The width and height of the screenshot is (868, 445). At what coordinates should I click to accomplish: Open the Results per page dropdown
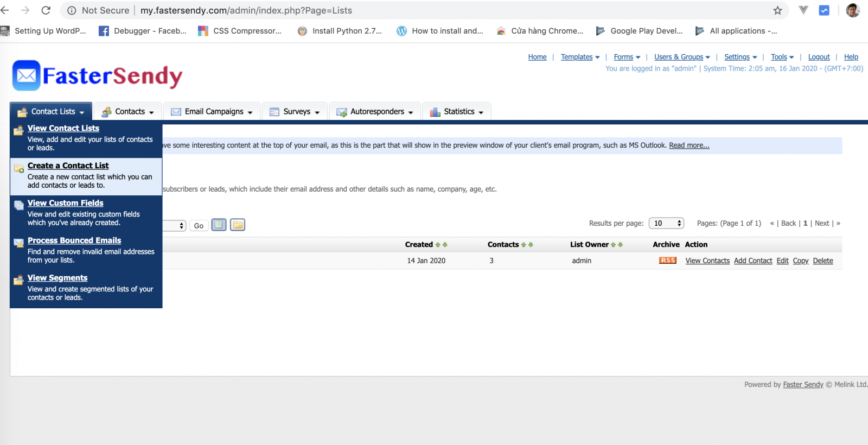pyautogui.click(x=666, y=223)
